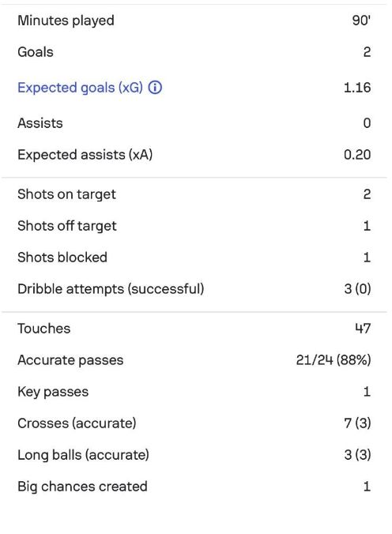
Task: Click the Key passes label
Action: [53, 392]
